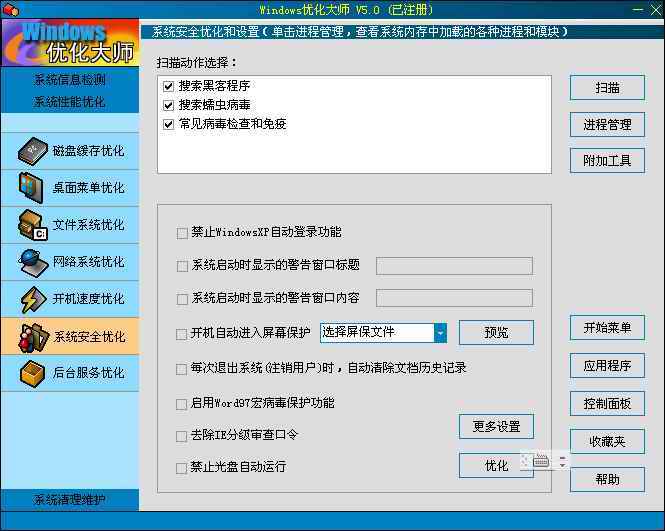Image resolution: width=665 pixels, height=531 pixels.
Task: Click the system security optimization icon
Action: tap(32, 338)
